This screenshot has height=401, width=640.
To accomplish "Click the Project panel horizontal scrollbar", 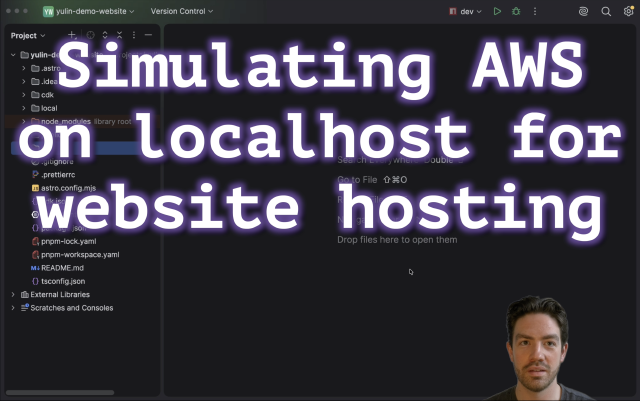I will tap(60, 393).
